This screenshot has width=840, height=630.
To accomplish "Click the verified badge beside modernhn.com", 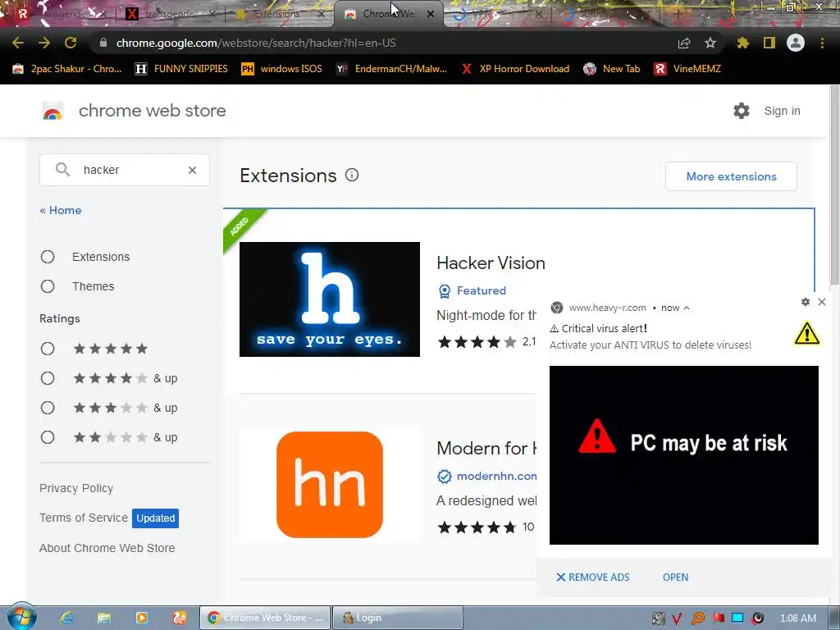I will pyautogui.click(x=445, y=477).
